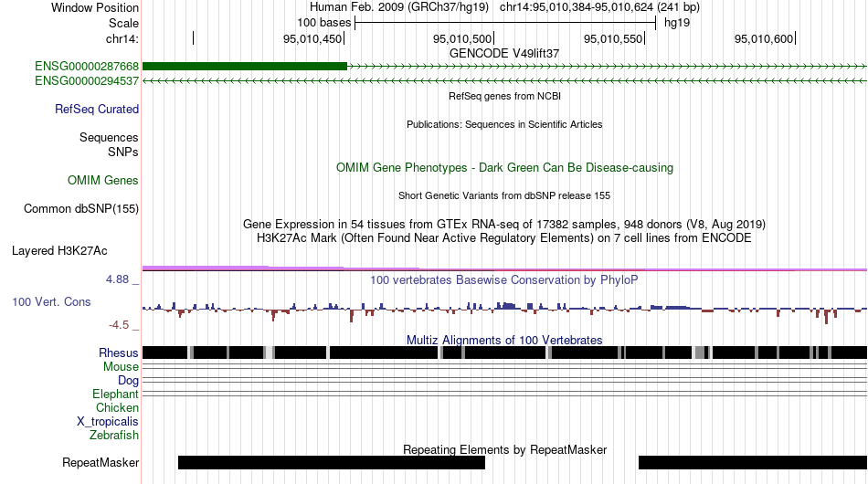Click the 100 Vert. Cons label
Viewport: 868px width, 484px height.
coord(51,301)
